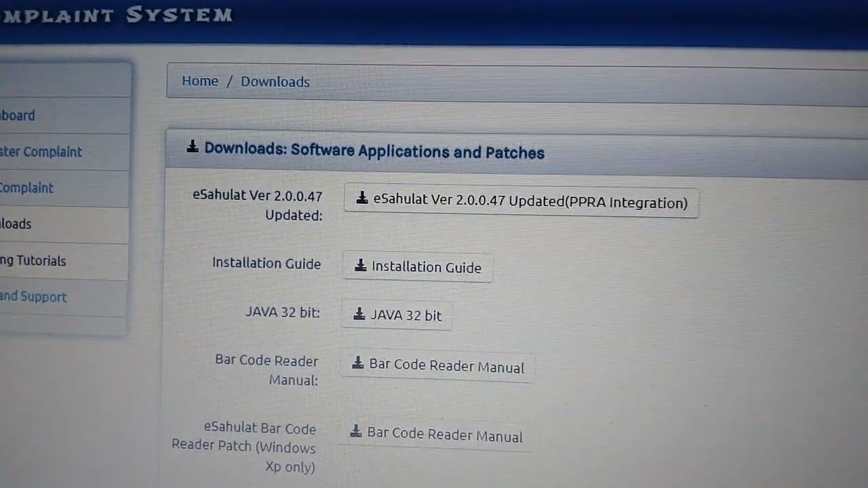Click the download icon beside JAVA 32 bit

[x=359, y=314]
